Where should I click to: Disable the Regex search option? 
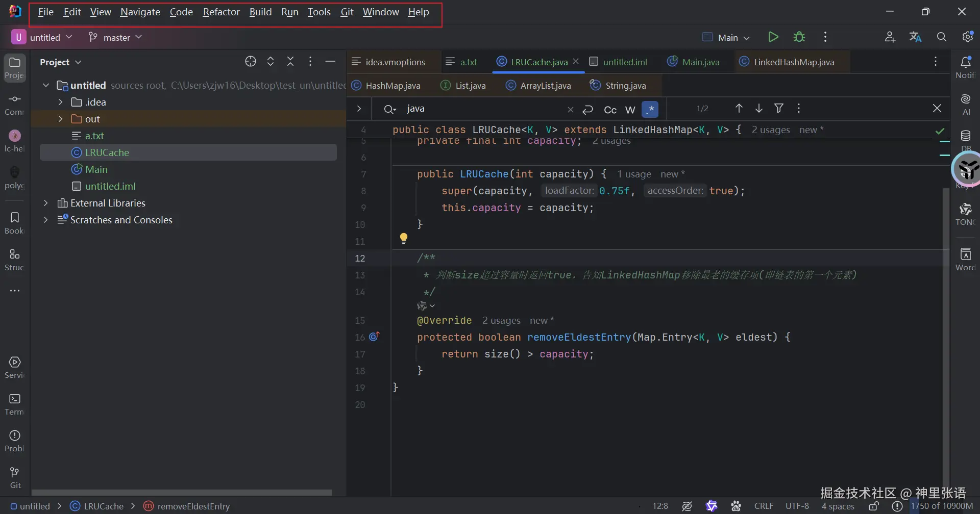click(650, 109)
